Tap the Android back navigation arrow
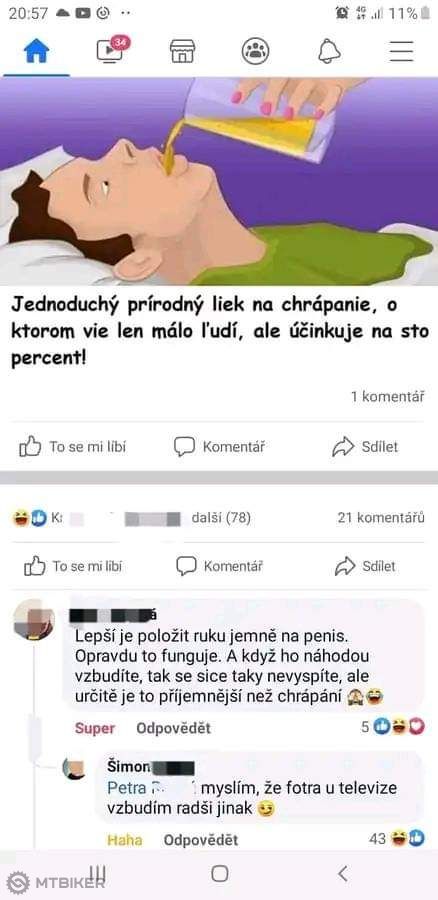This screenshot has height=900, width=438. coord(343,874)
